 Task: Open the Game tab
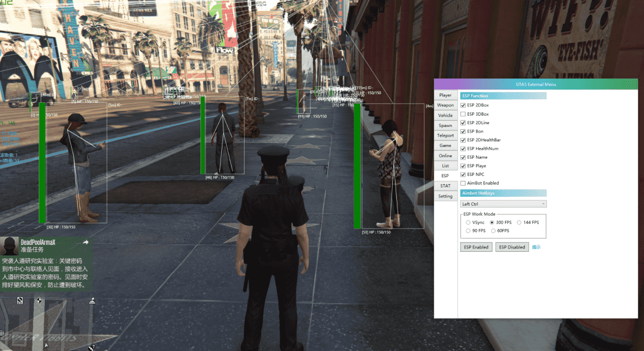(x=445, y=145)
